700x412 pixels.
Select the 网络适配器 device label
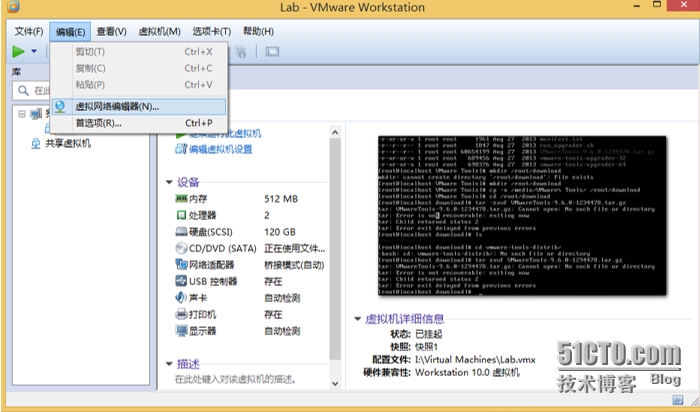coord(212,265)
